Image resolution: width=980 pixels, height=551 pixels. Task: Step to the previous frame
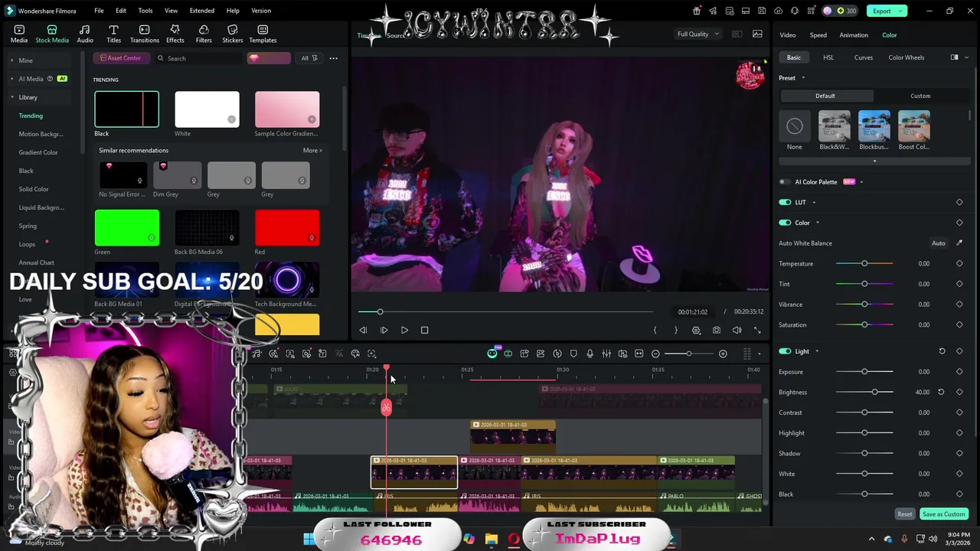(x=363, y=330)
